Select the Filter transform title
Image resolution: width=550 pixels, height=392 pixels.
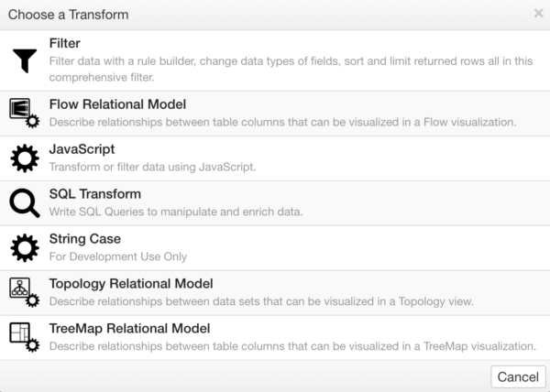pyautogui.click(x=64, y=43)
